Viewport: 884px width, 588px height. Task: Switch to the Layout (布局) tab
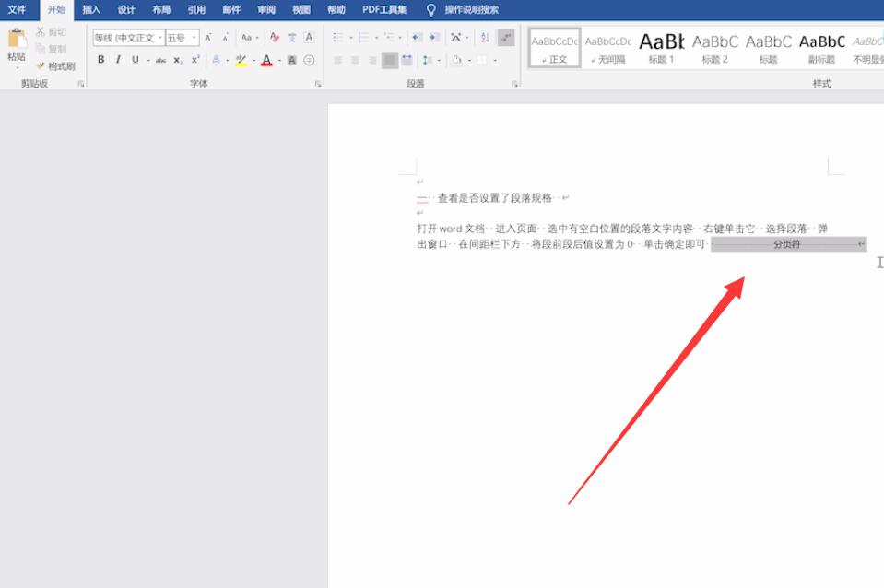tap(161, 9)
